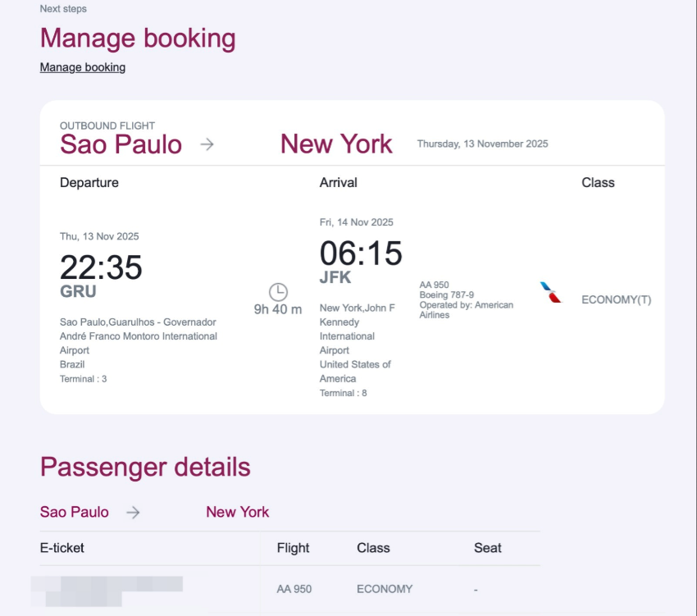
Task: Select the E-ticket column header
Action: coord(62,548)
